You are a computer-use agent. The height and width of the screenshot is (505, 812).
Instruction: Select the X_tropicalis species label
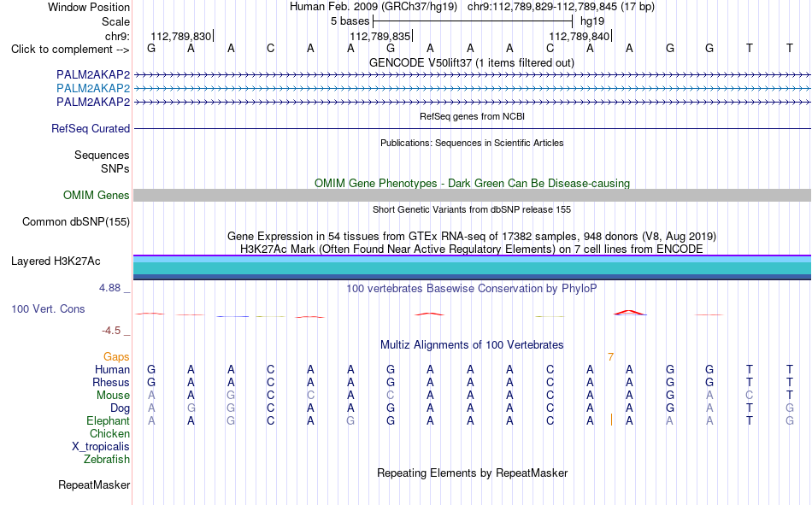[x=101, y=447]
